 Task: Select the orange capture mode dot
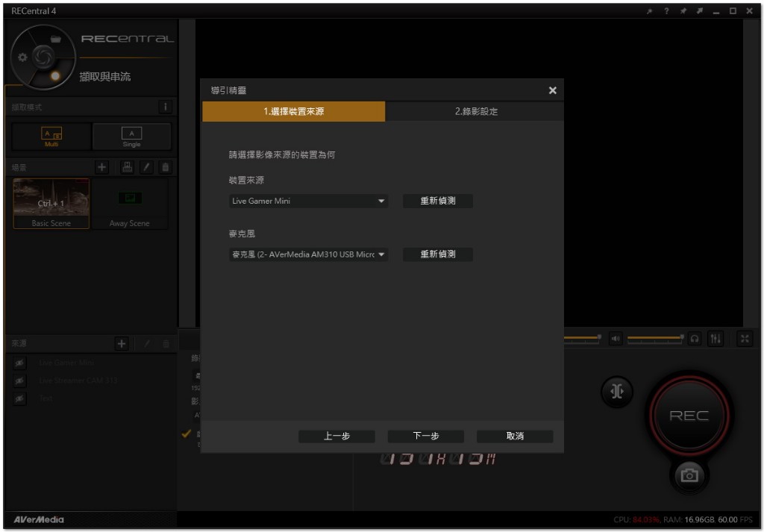tap(55, 75)
